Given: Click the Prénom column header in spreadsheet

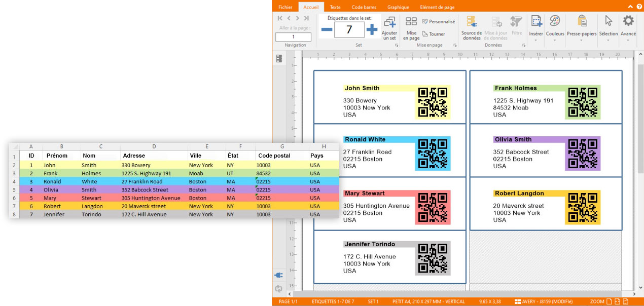Looking at the screenshot, I should [x=57, y=156].
